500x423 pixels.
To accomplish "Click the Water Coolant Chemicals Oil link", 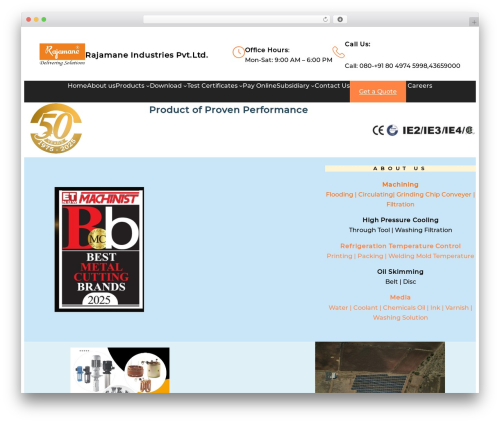I will 400,308.
